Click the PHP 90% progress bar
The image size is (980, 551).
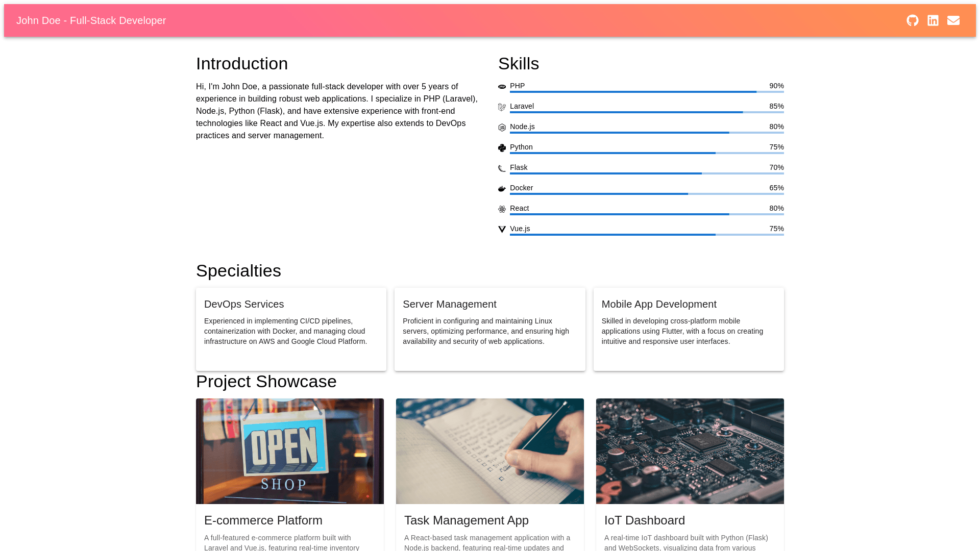click(x=647, y=92)
